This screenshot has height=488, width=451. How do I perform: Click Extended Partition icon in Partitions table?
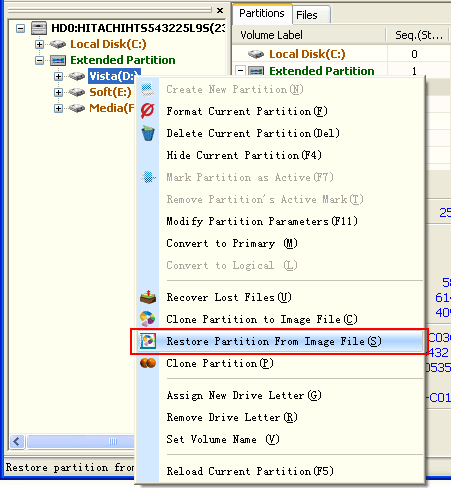point(256,71)
